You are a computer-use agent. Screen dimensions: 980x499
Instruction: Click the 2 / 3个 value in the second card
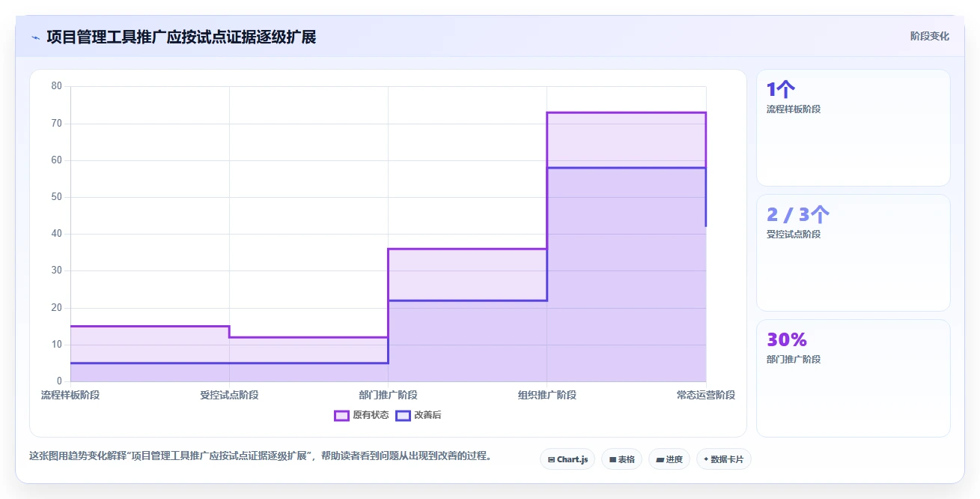pyautogui.click(x=798, y=214)
